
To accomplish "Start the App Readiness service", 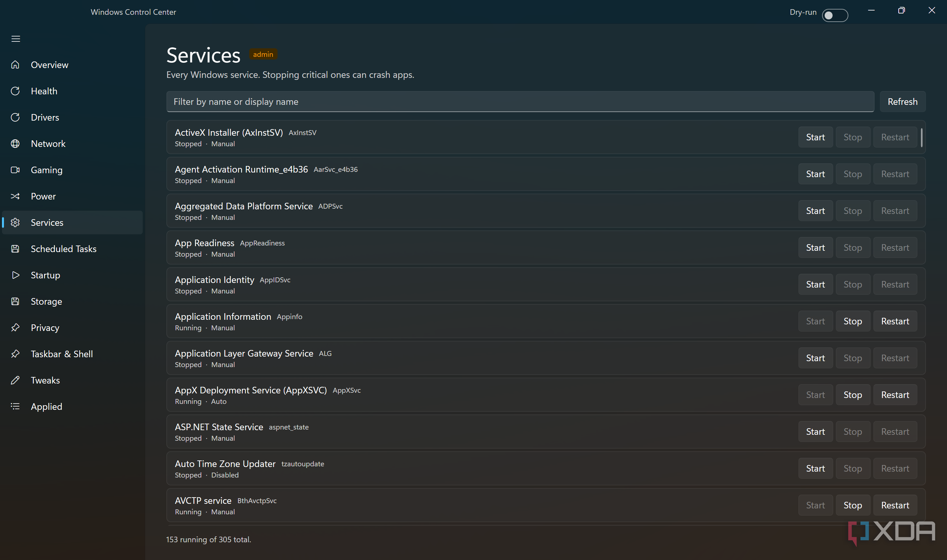I will (815, 247).
